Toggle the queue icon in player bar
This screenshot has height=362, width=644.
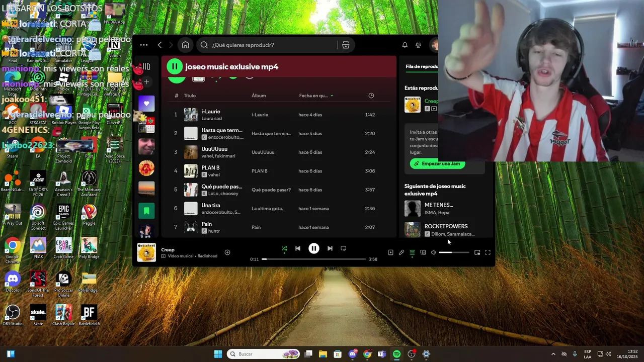coord(412,252)
